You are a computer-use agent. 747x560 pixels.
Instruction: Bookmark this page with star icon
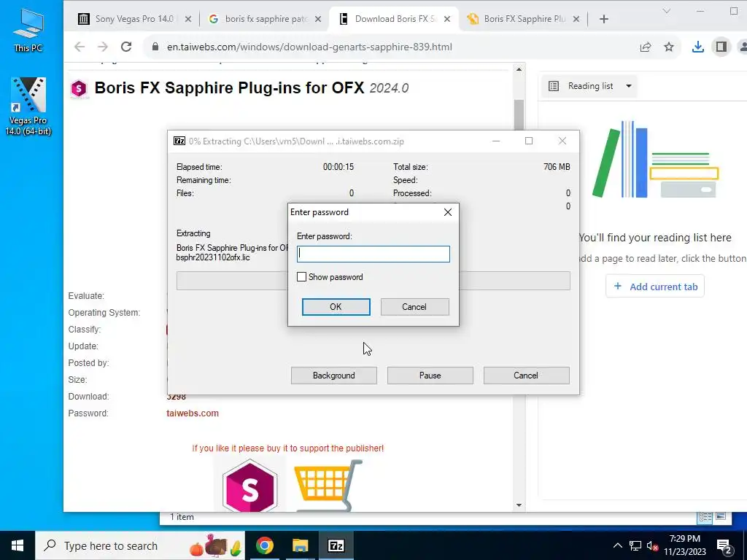[x=669, y=47]
